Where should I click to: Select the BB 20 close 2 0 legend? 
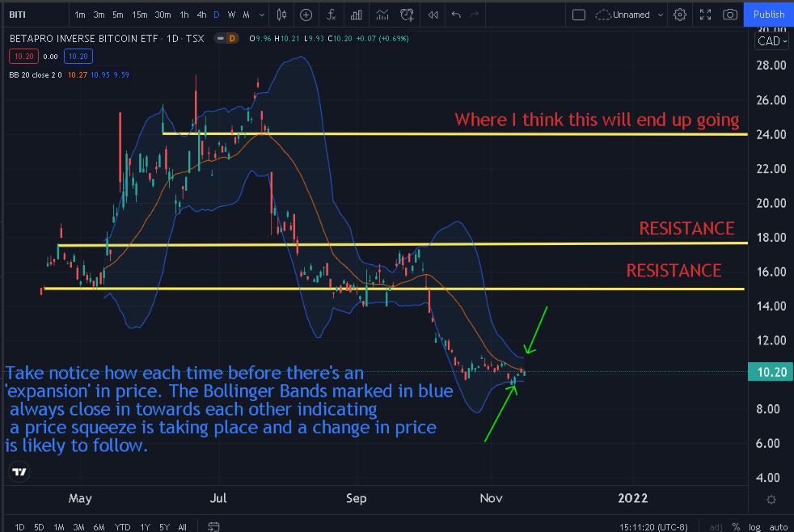[36, 75]
